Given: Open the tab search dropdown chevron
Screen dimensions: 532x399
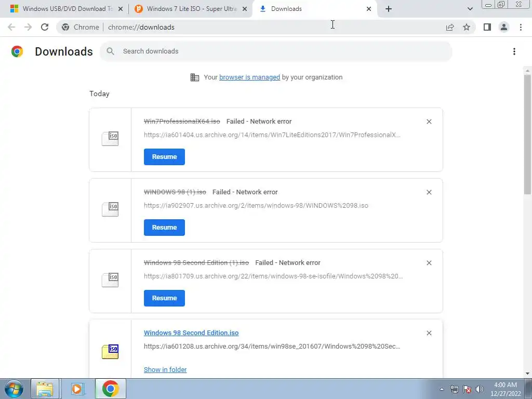Looking at the screenshot, I should point(470,9).
